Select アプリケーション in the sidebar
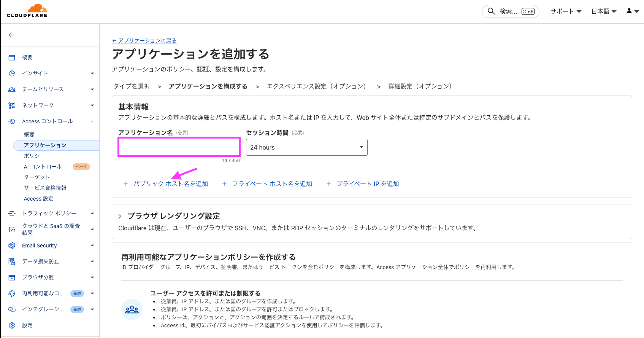 [56, 145]
